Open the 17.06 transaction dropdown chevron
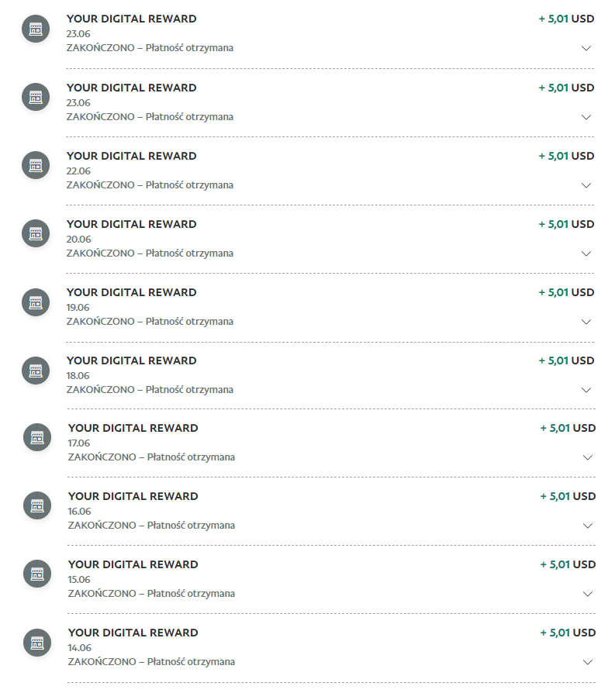The image size is (615, 700). (588, 457)
